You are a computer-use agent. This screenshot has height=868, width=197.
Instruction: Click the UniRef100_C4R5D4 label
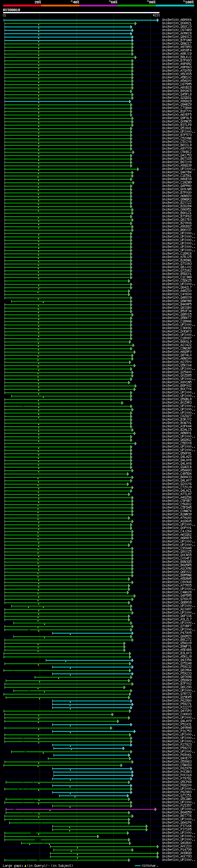pyautogui.click(x=177, y=474)
